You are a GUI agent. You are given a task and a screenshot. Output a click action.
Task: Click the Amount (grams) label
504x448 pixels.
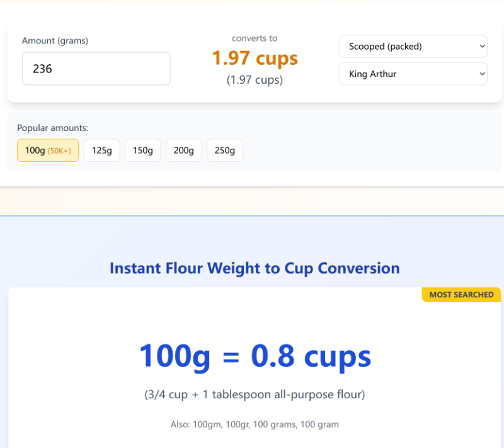55,41
